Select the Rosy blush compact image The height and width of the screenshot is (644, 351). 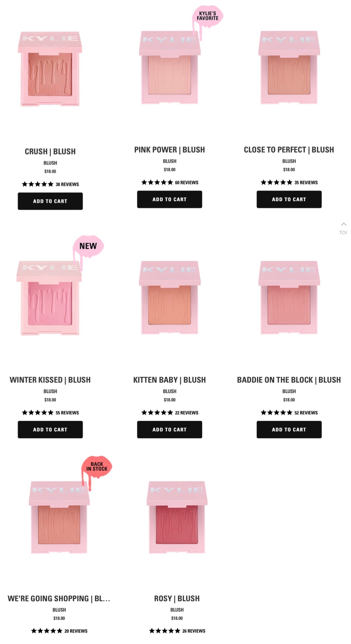coord(177,517)
